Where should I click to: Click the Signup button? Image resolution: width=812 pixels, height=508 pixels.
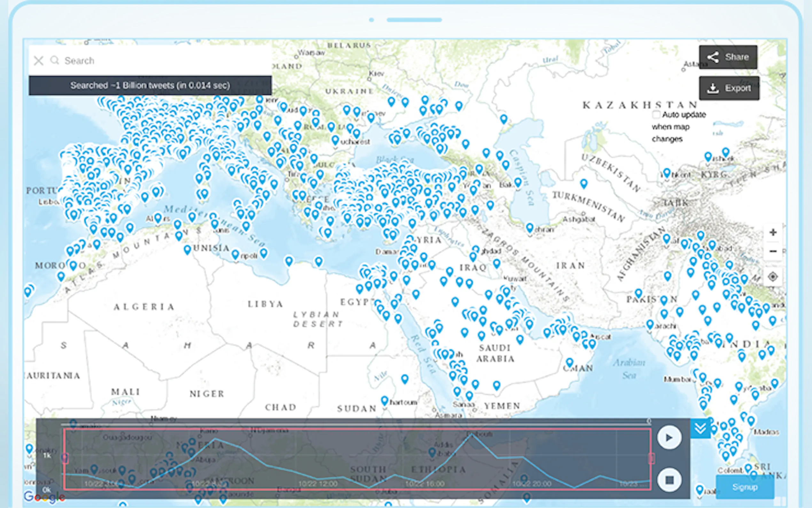point(745,487)
